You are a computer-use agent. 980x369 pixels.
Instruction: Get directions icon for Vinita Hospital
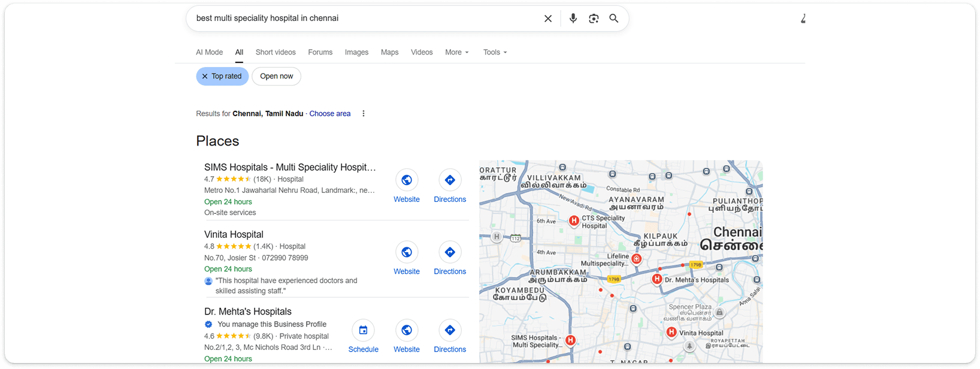tap(450, 252)
